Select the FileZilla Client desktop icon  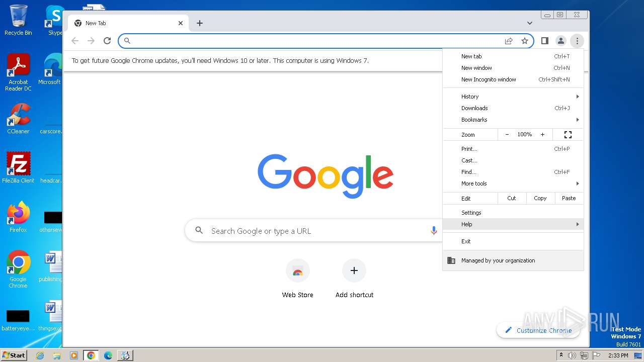point(18,168)
